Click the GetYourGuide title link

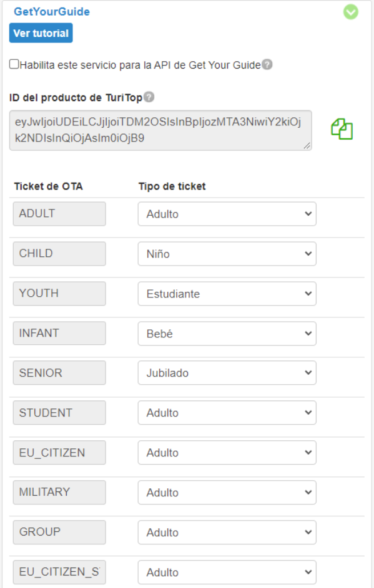pos(52,12)
